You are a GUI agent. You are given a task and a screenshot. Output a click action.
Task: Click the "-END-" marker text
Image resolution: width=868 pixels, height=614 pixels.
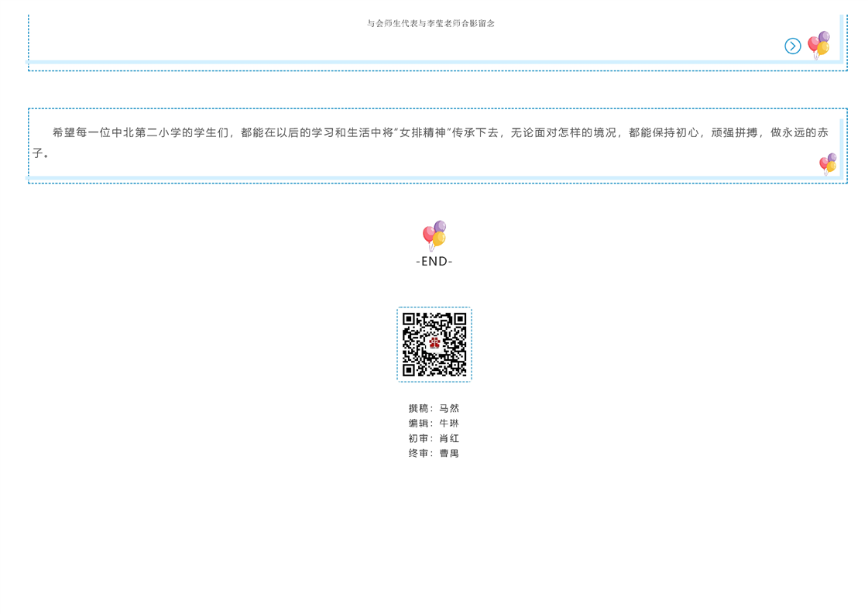pos(434,262)
